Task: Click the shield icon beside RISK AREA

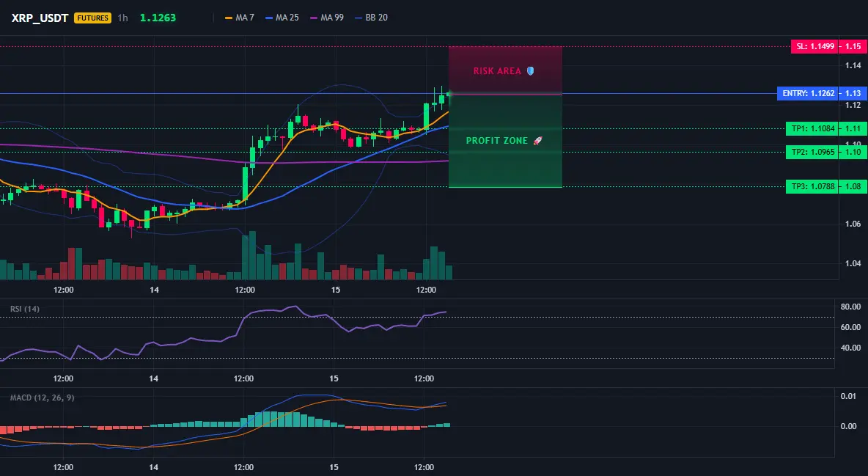Action: pos(530,71)
